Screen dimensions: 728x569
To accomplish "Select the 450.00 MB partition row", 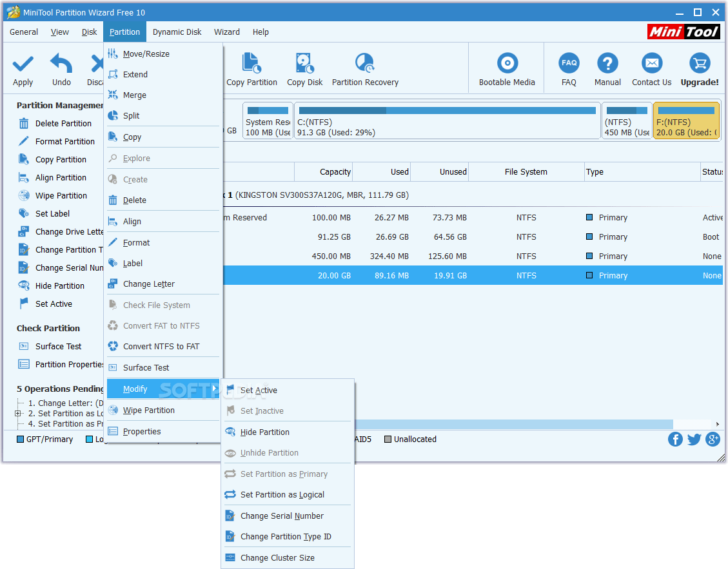I will pyautogui.click(x=473, y=256).
